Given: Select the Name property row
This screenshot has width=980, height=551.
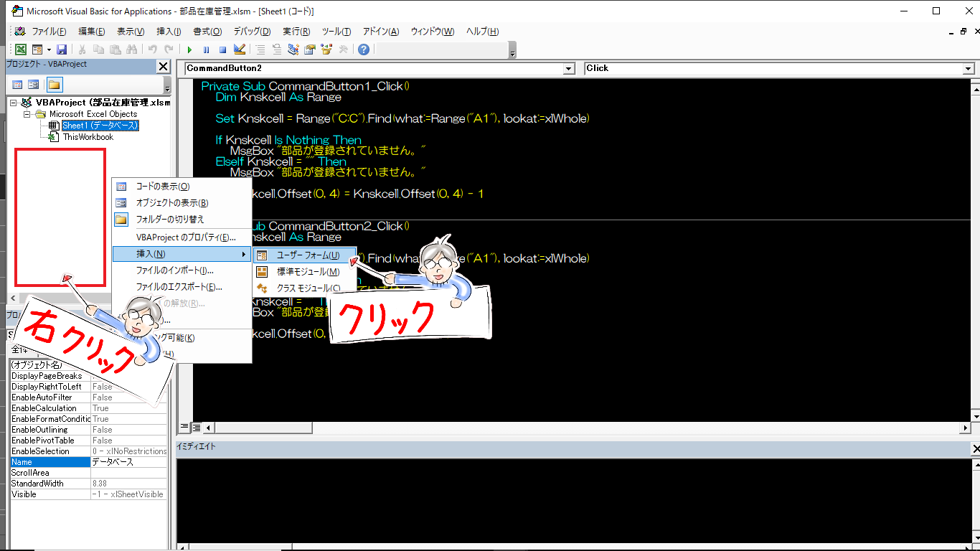Looking at the screenshot, I should (89, 462).
